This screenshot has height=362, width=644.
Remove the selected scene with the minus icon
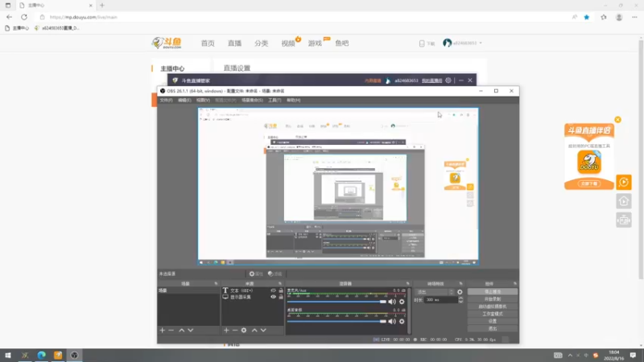click(171, 330)
